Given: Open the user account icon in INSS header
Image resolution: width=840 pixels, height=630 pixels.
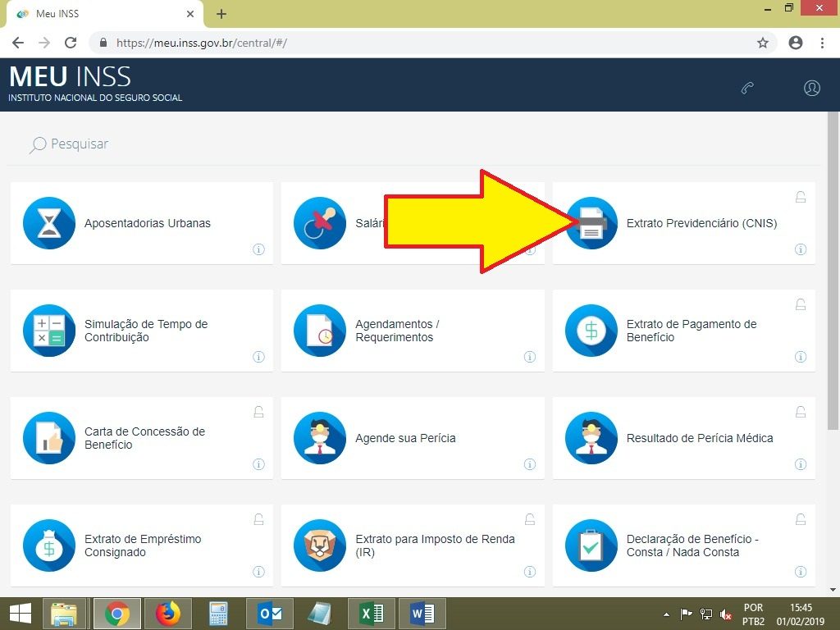Looking at the screenshot, I should pos(812,88).
